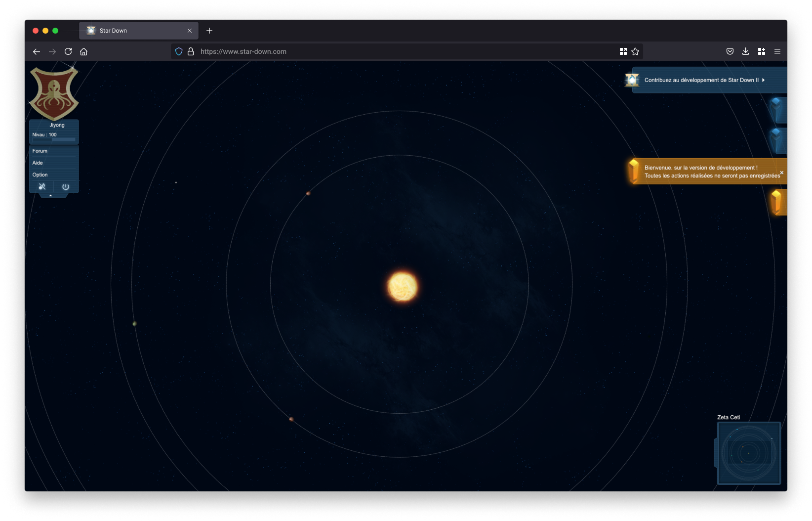Image resolution: width=812 pixels, height=521 pixels.
Task: Click the Nivau level progress bar
Action: point(54,139)
